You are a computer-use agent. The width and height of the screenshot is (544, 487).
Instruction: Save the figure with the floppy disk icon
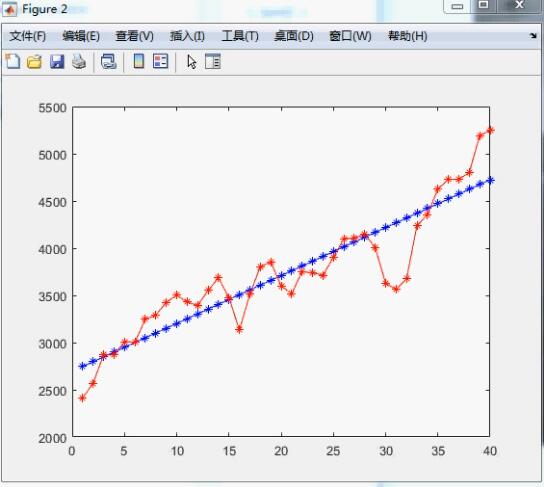[x=57, y=62]
